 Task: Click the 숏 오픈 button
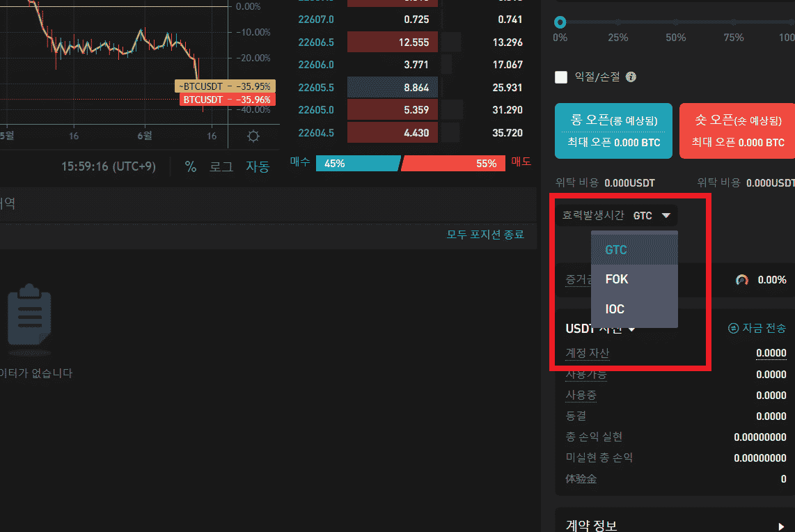pyautogui.click(x=737, y=130)
